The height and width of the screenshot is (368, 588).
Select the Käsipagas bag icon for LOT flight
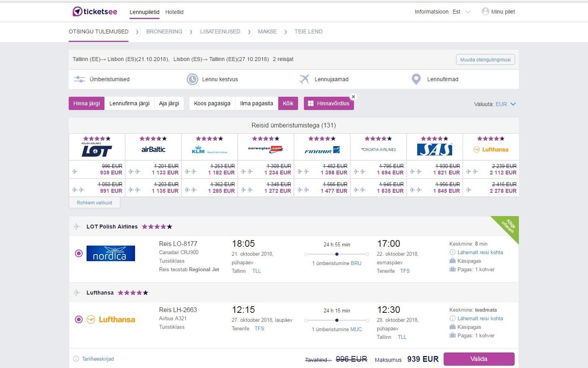[452, 261]
